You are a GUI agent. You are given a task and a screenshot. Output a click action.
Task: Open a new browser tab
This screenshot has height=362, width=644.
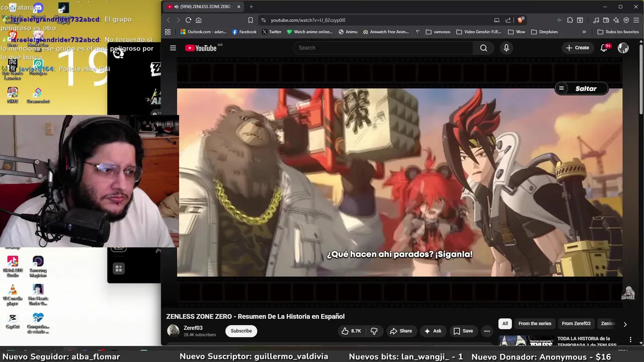[251, 7]
